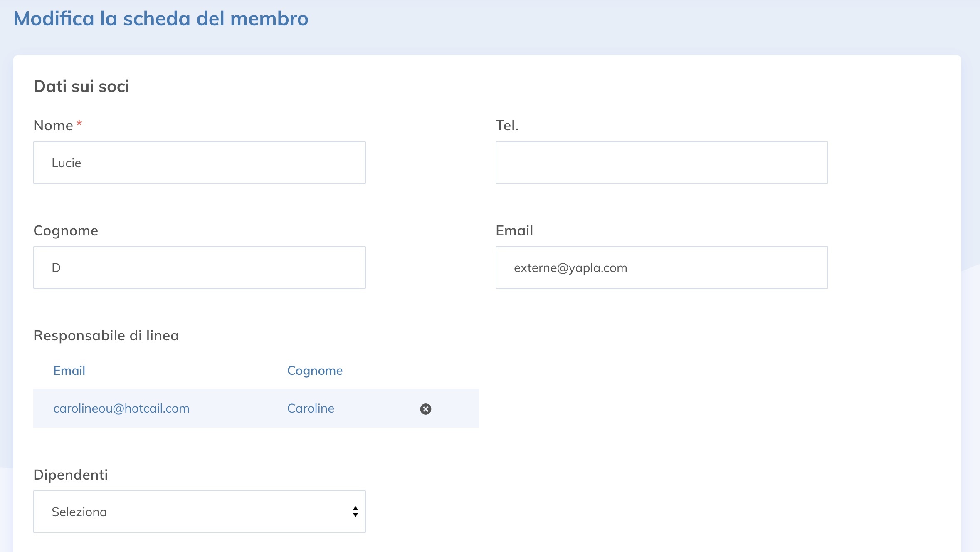This screenshot has width=980, height=552.
Task: Click the Email label above the input
Action: [x=514, y=230]
